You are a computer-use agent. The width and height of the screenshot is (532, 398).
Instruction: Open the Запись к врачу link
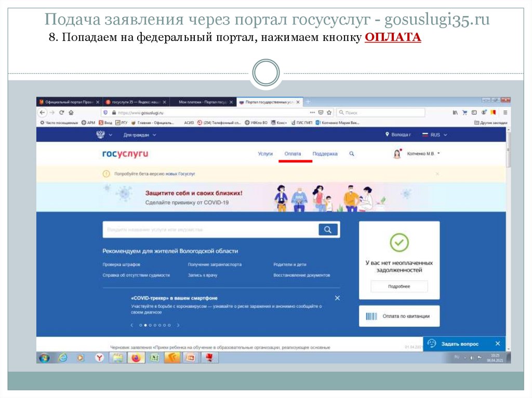pos(203,275)
